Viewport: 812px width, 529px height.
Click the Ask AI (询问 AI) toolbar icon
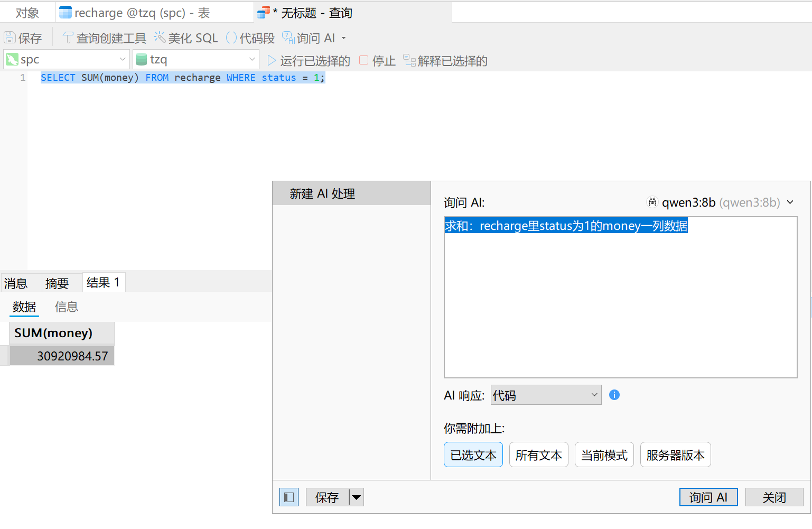(x=288, y=38)
